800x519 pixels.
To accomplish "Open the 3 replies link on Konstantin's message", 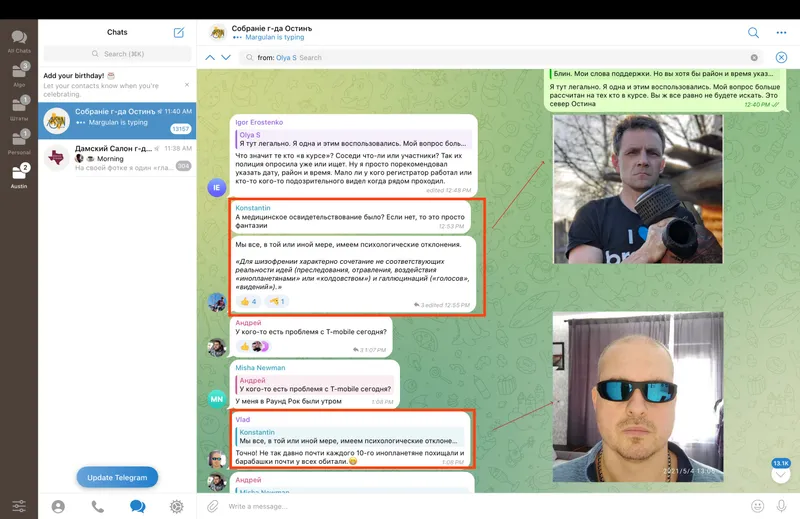I will (x=420, y=305).
